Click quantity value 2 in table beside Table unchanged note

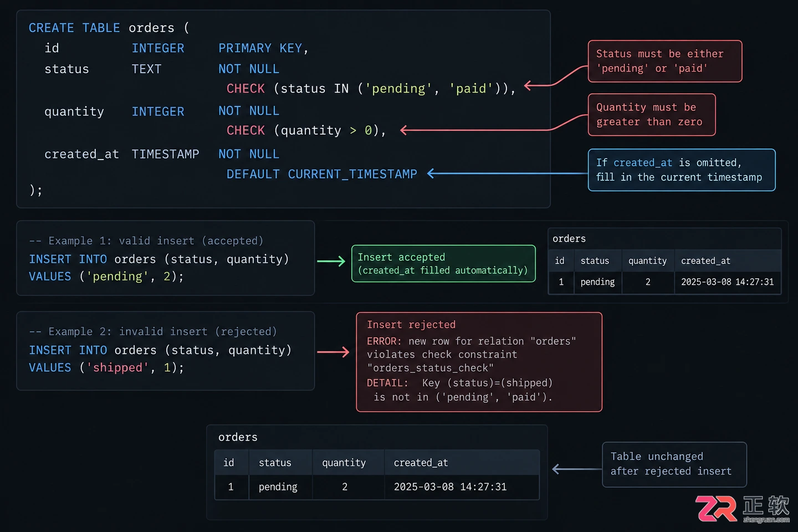tap(345, 487)
